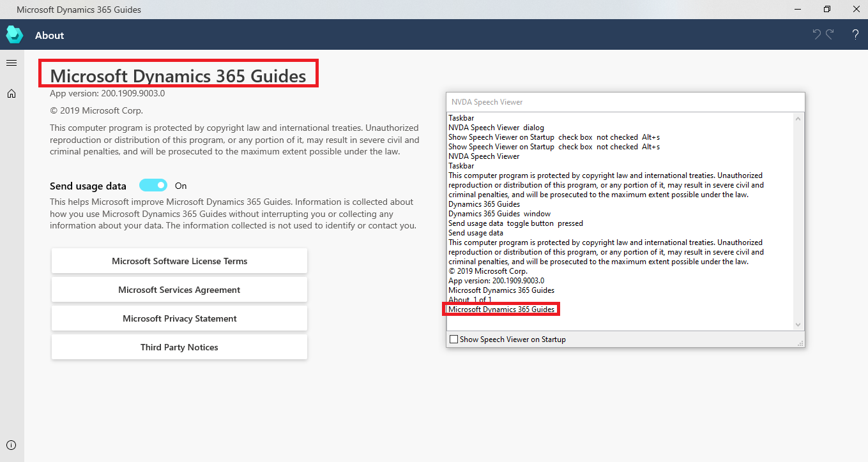This screenshot has width=868, height=462.
Task: View Third Party Notices
Action: 179,346
